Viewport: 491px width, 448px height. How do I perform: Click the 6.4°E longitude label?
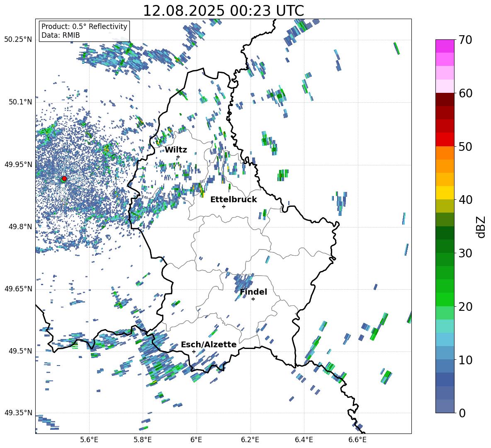(304, 440)
